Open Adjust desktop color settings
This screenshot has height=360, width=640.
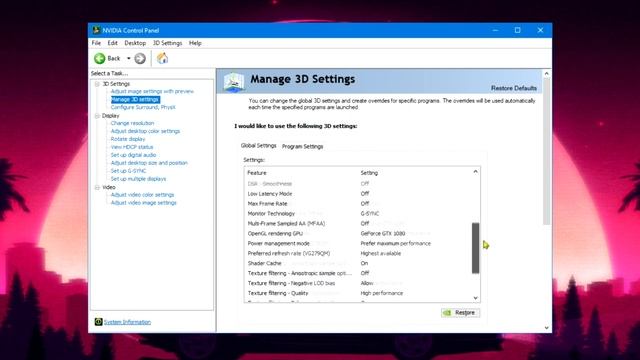145,131
